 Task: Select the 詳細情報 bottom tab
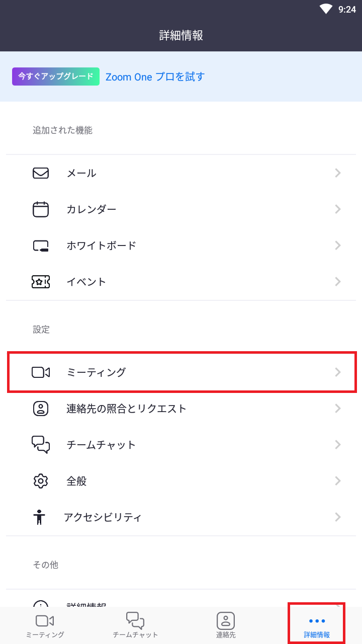pyautogui.click(x=317, y=625)
